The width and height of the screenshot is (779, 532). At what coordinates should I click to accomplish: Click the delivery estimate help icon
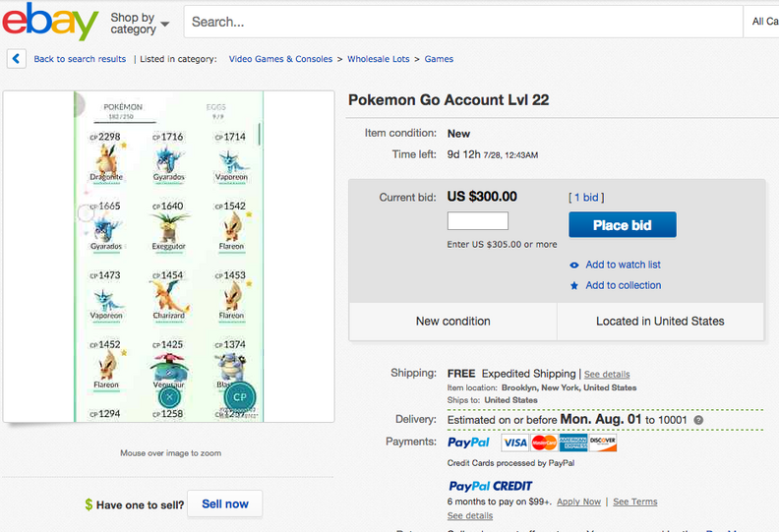(x=698, y=420)
